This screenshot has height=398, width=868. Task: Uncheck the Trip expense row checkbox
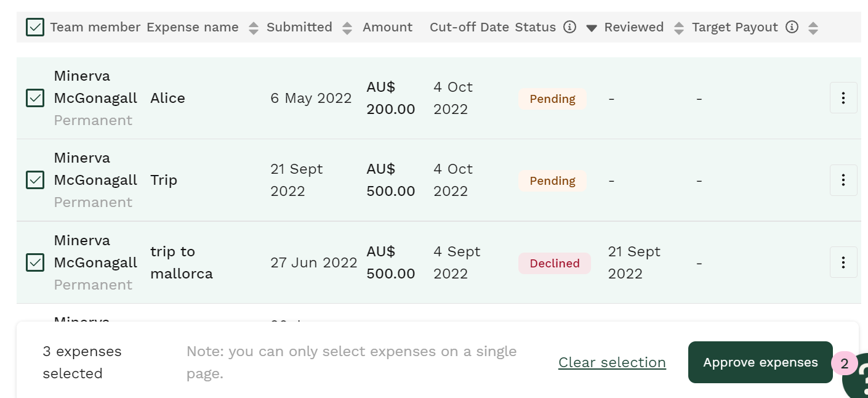35,180
